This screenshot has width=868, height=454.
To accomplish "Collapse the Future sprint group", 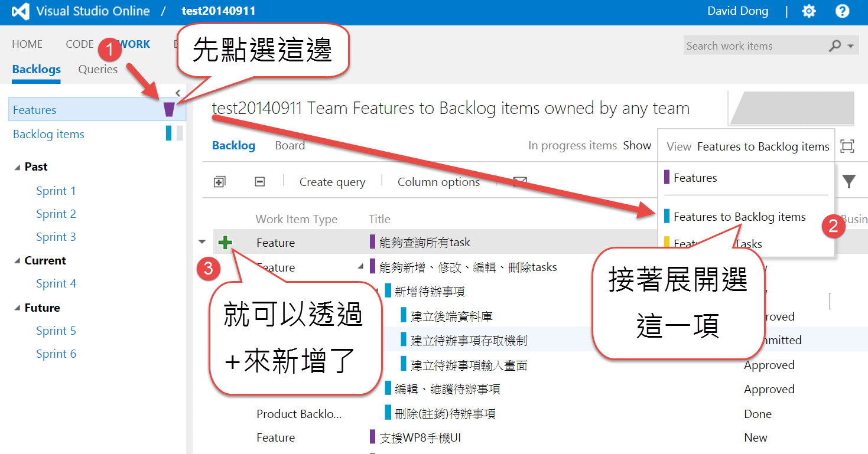I will [x=17, y=308].
